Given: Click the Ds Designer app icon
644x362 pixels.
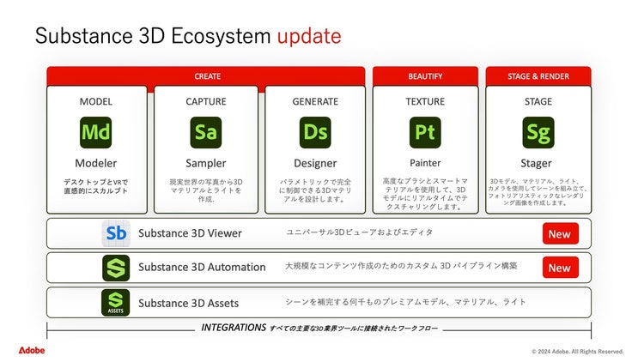Looking at the screenshot, I should [x=315, y=133].
